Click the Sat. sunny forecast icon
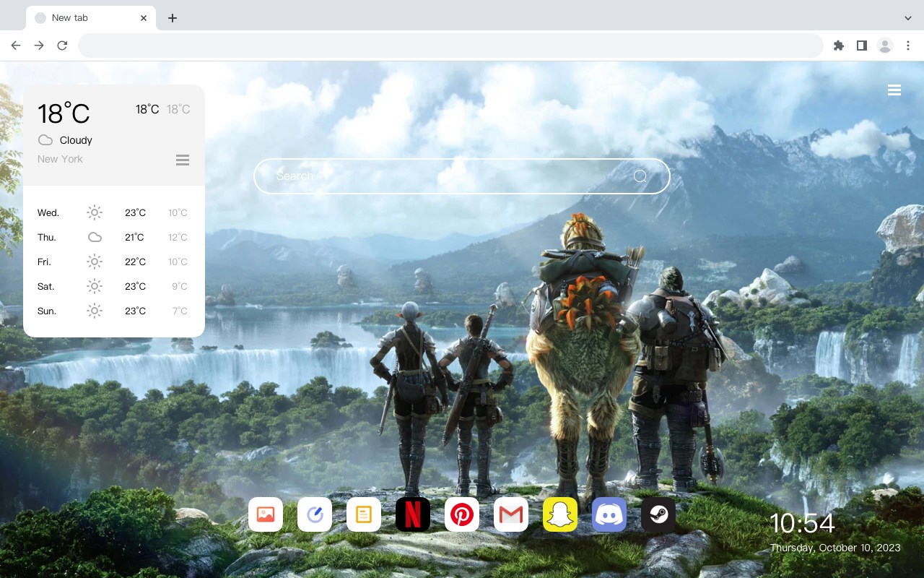 coord(95,286)
